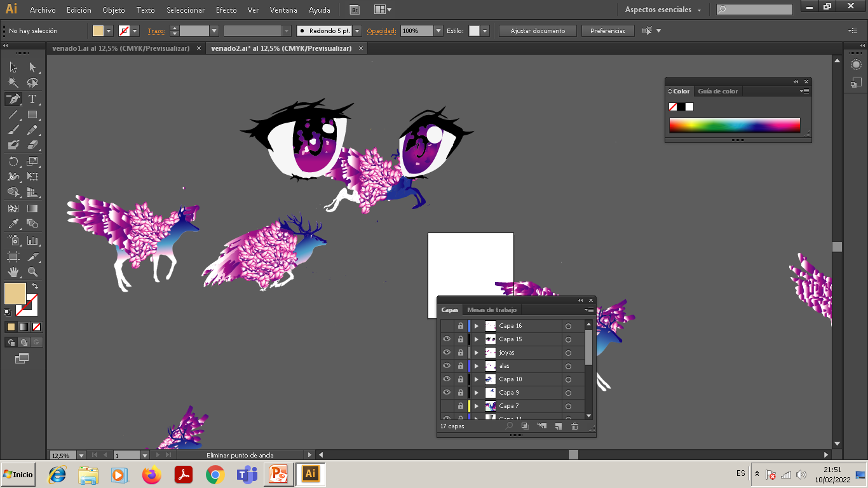Select the Symbol Sprayer tool
The width and height of the screenshot is (868, 488).
point(13,241)
